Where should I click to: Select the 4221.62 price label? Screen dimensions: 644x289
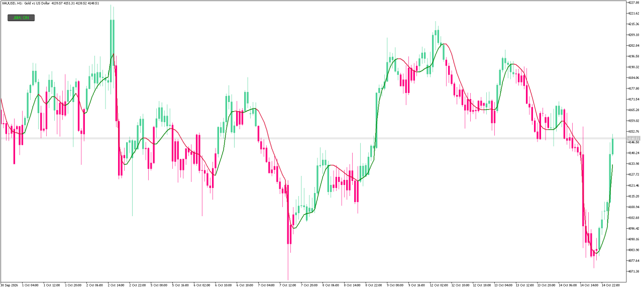(633, 13)
